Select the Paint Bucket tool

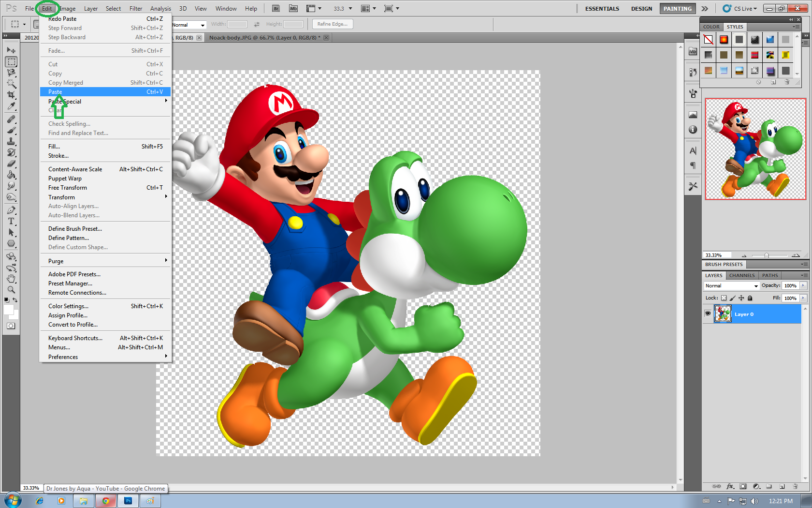click(x=11, y=175)
